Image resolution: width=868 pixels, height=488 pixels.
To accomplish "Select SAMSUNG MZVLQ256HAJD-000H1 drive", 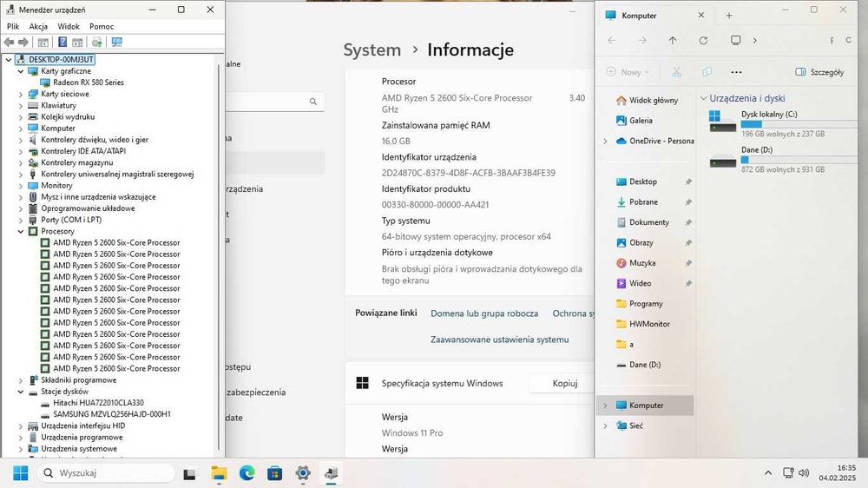I will tap(112, 414).
